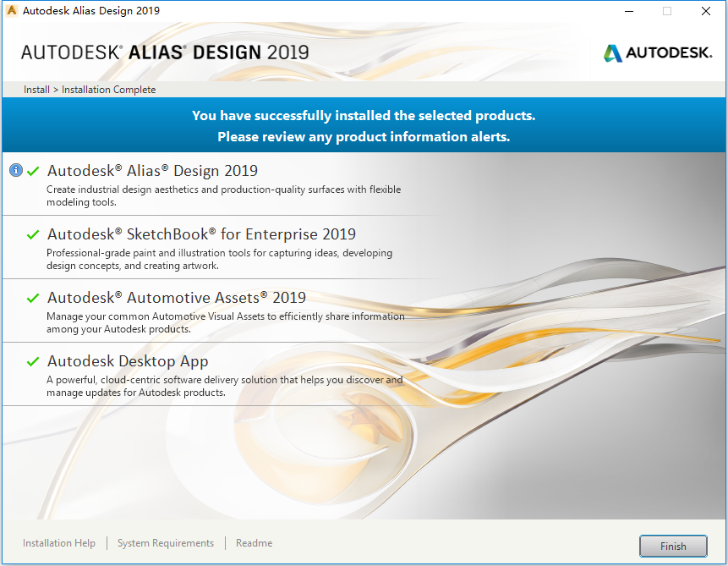Click the Autodesk logo at top right
728x566 pixels.
pyautogui.click(x=658, y=53)
